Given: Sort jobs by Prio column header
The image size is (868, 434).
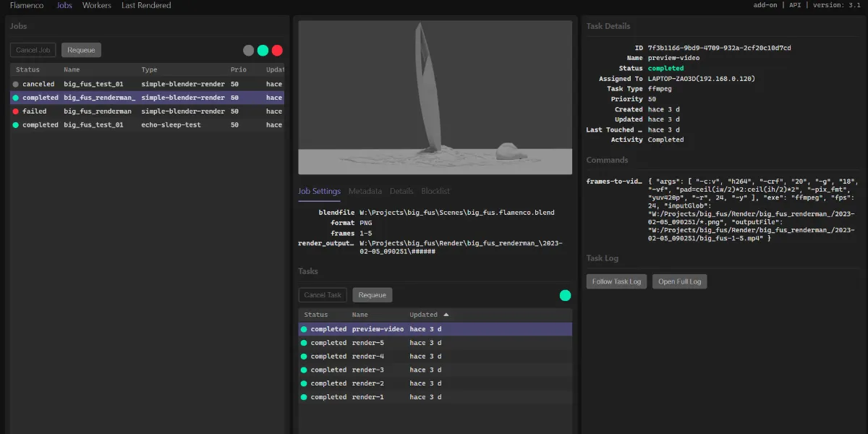Looking at the screenshot, I should coord(239,70).
